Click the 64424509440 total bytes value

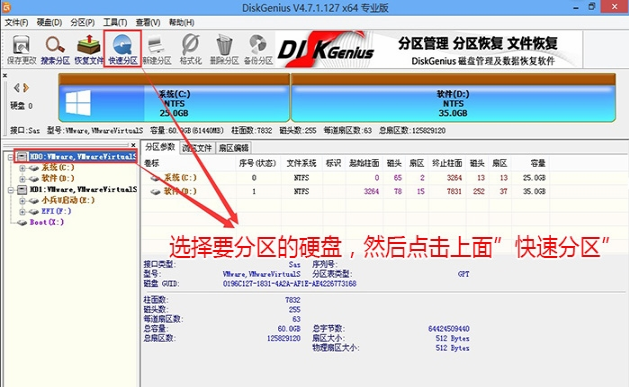(448, 328)
